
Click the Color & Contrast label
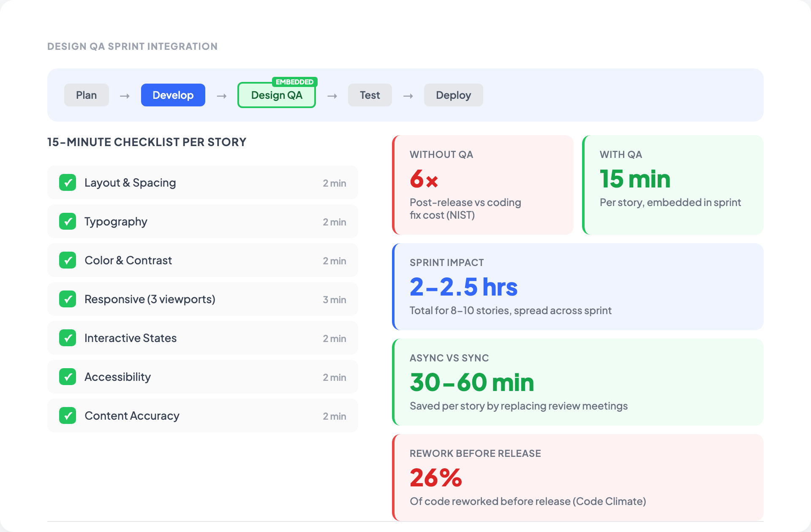[128, 261]
